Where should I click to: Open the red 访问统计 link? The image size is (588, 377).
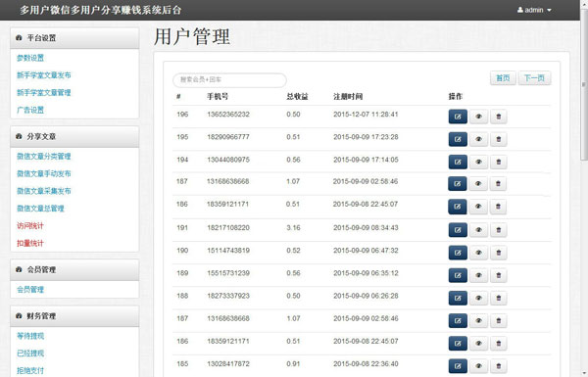pyautogui.click(x=30, y=225)
